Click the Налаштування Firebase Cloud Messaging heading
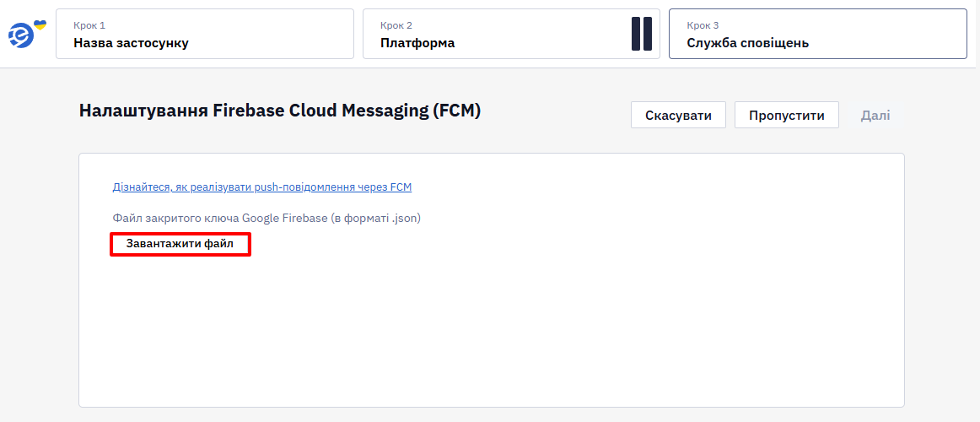The height and width of the screenshot is (422, 980). 280,111
